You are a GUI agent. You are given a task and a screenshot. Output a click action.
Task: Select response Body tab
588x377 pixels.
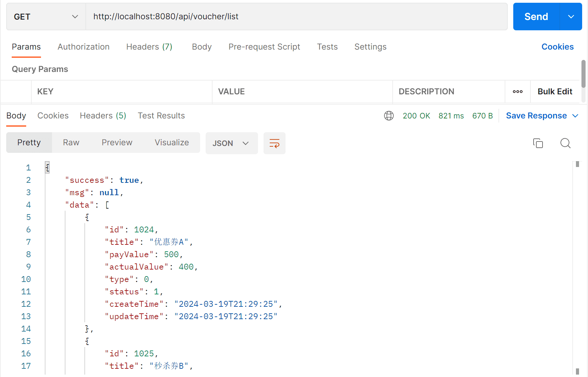tap(16, 116)
